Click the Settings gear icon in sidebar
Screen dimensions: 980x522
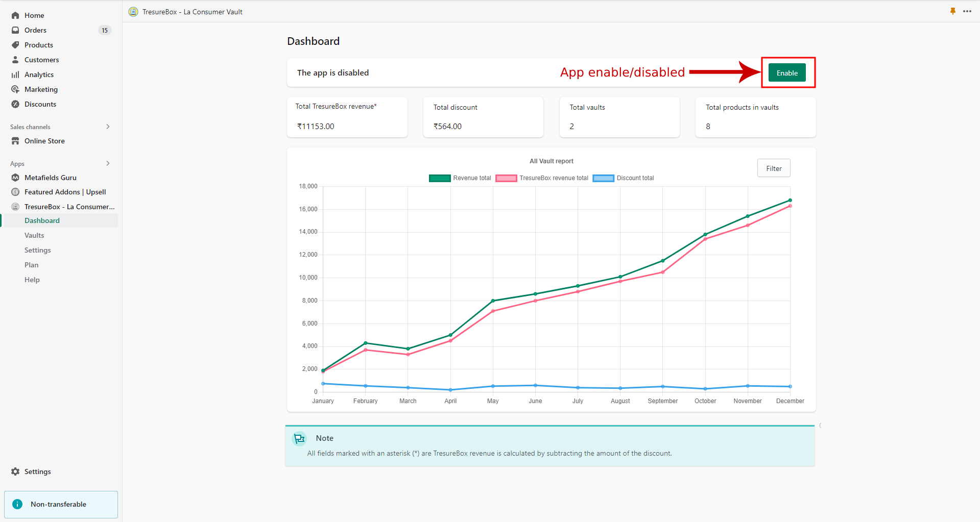point(15,471)
